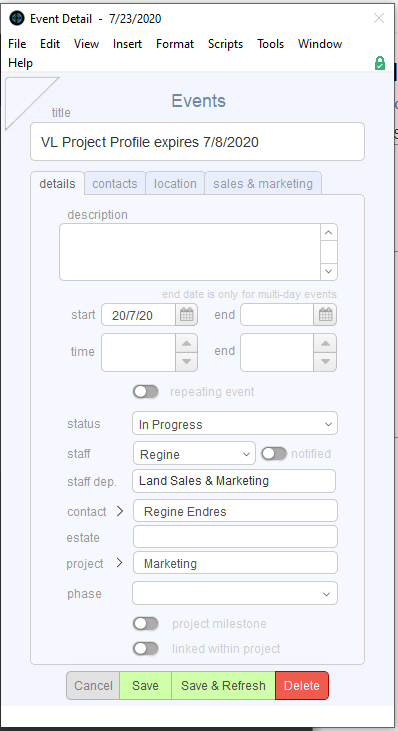Screen dimensions: 398x731
Task: Click the red Delete button
Action: coord(302,685)
